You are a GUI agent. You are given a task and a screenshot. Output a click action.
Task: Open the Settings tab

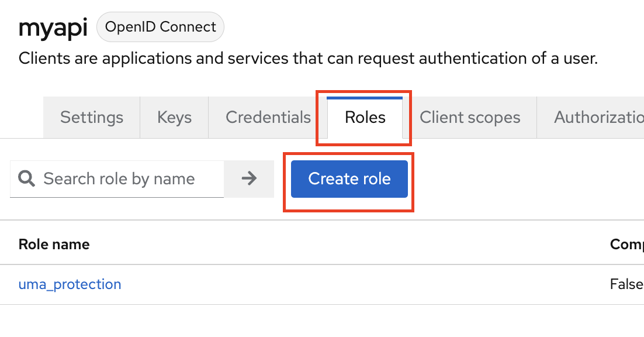click(x=92, y=118)
